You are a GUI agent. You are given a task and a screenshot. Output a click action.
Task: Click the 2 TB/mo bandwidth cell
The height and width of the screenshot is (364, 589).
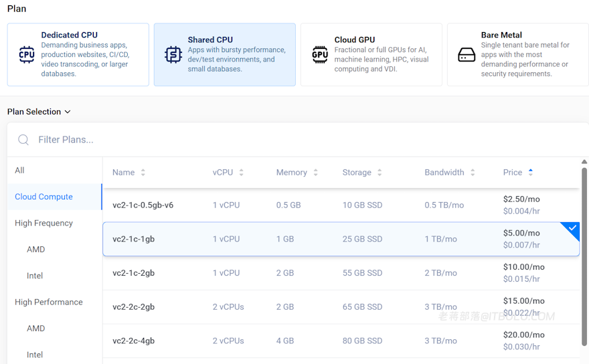[440, 273]
